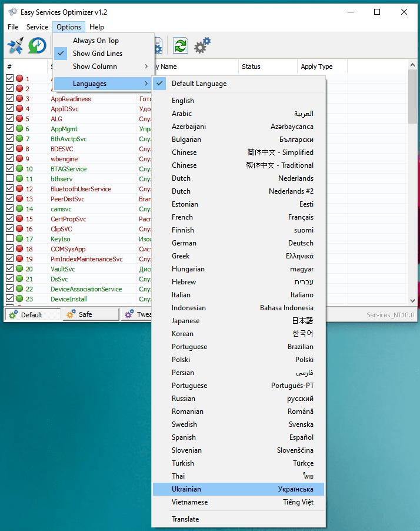Click the VaultSvc service name
This screenshot has height=531, width=420.
coord(63,269)
